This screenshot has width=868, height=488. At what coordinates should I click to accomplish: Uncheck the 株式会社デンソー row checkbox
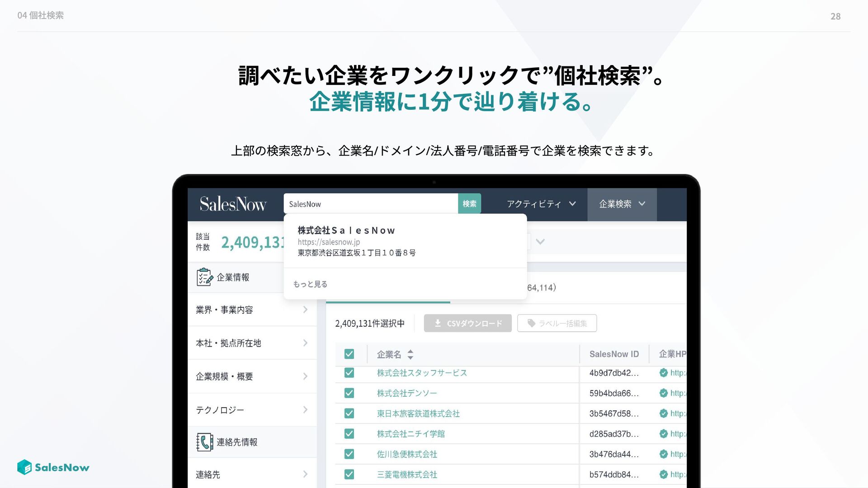349,393
